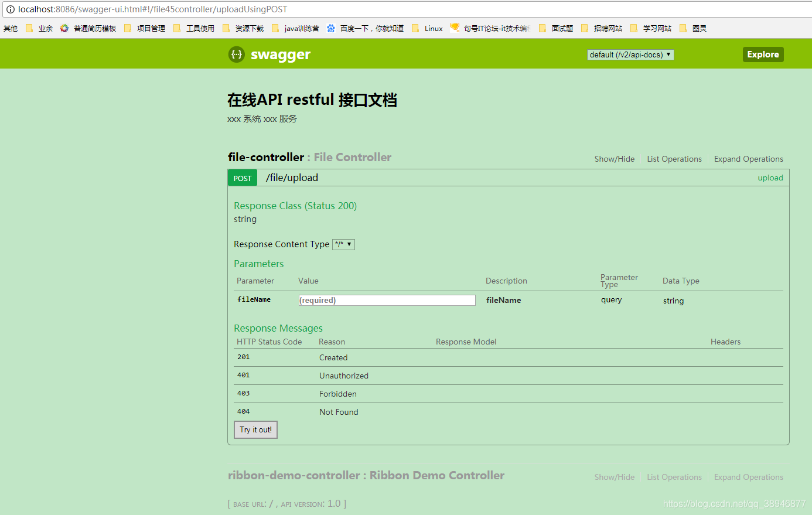Click Expand Operations for file-controller
This screenshot has width=812, height=515.
749,159
